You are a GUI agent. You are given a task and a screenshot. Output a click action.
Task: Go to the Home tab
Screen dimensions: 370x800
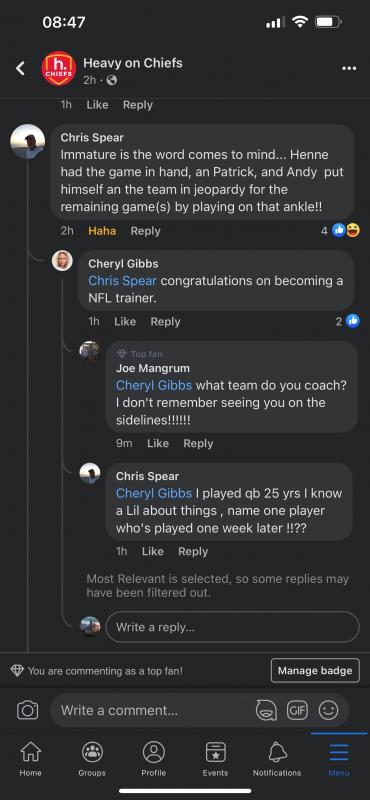[x=31, y=759]
